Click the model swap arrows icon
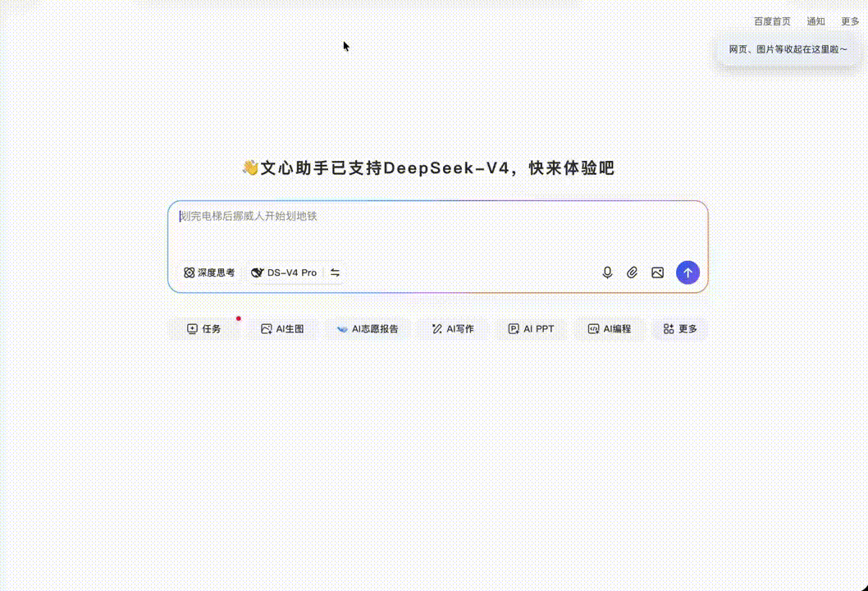868x591 pixels. 335,273
